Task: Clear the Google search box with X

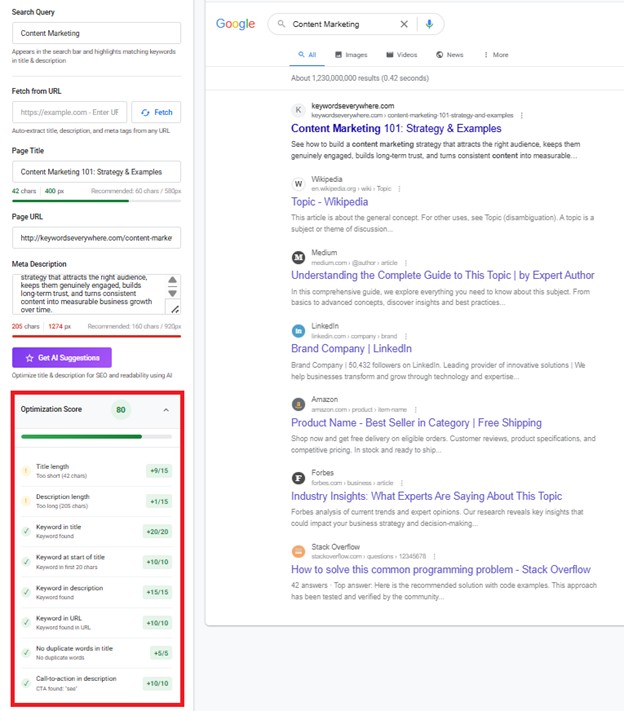Action: pos(404,24)
